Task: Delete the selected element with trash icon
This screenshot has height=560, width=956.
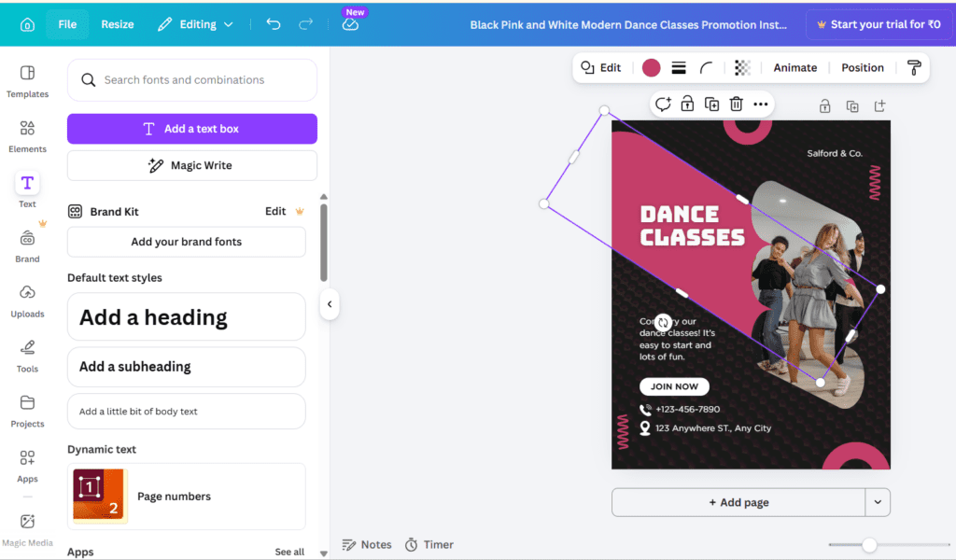Action: click(737, 105)
